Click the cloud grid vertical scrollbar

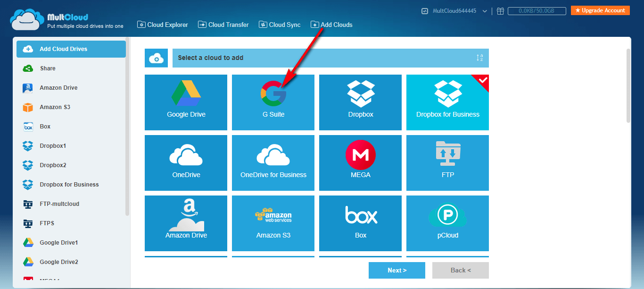tap(628, 85)
